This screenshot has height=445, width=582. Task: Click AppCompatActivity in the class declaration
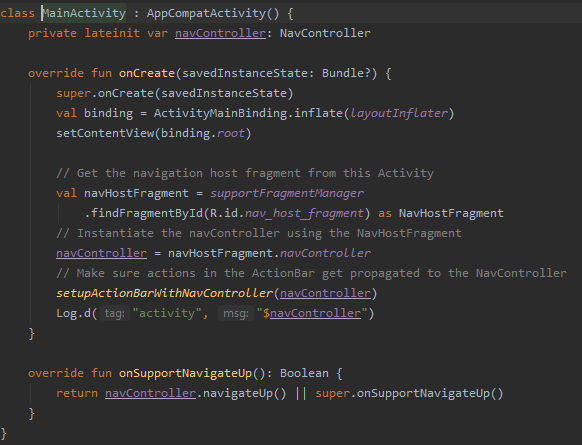206,13
